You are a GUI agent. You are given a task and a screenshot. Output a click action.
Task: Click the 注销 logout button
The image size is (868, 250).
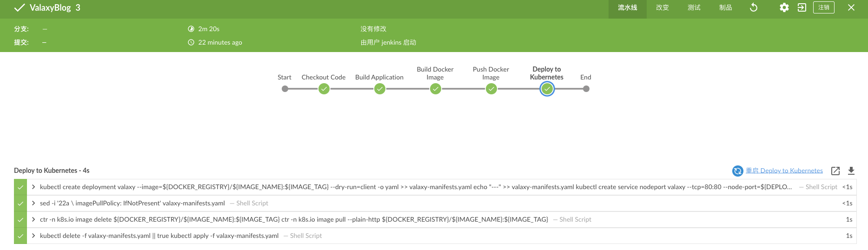(x=824, y=7)
